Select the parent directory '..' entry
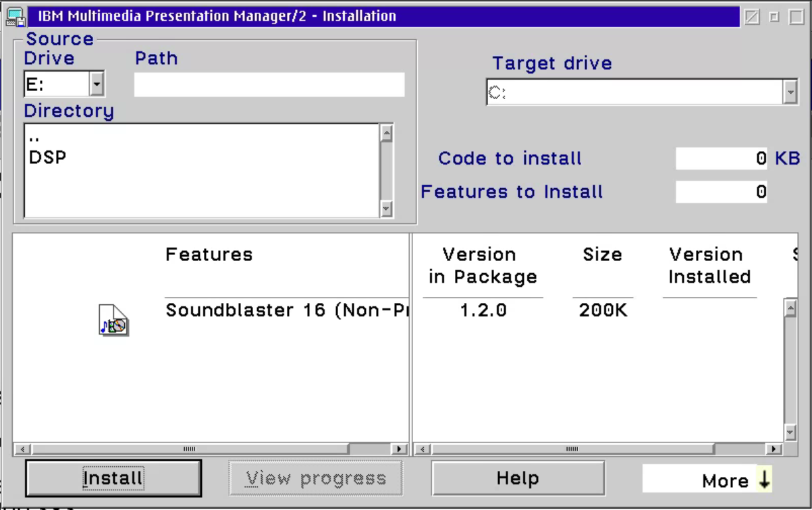 tap(34, 138)
